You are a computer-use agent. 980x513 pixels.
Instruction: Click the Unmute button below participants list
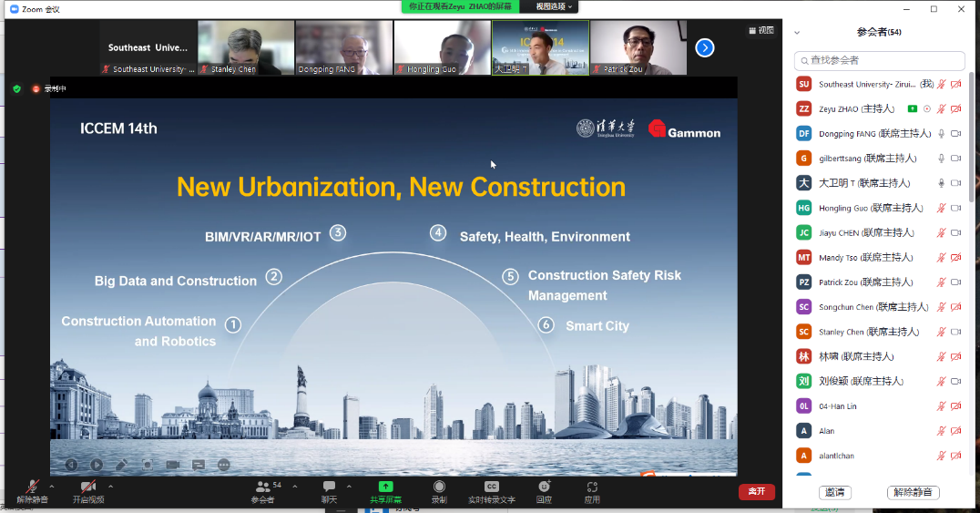[x=914, y=492]
